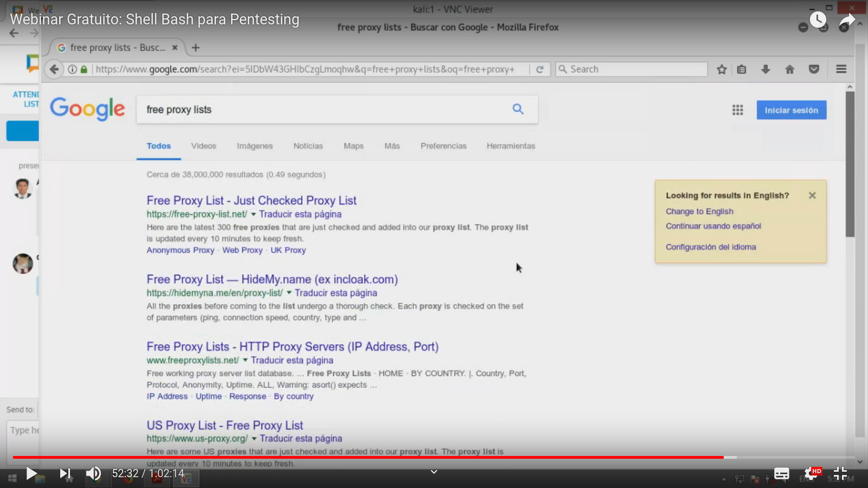Bookmark this page with the star
Screen dimensions: 868x488
pyautogui.click(x=722, y=69)
